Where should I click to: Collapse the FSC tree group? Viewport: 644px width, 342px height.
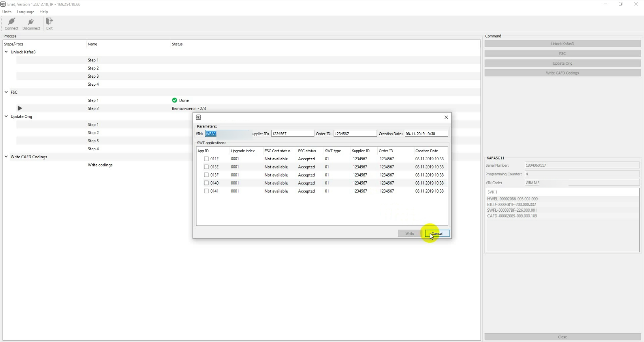[6, 92]
